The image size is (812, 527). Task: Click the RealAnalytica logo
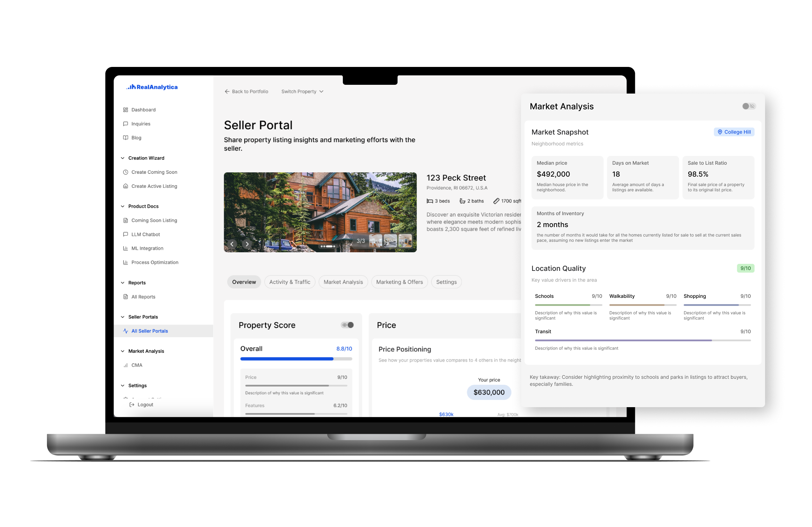152,87
